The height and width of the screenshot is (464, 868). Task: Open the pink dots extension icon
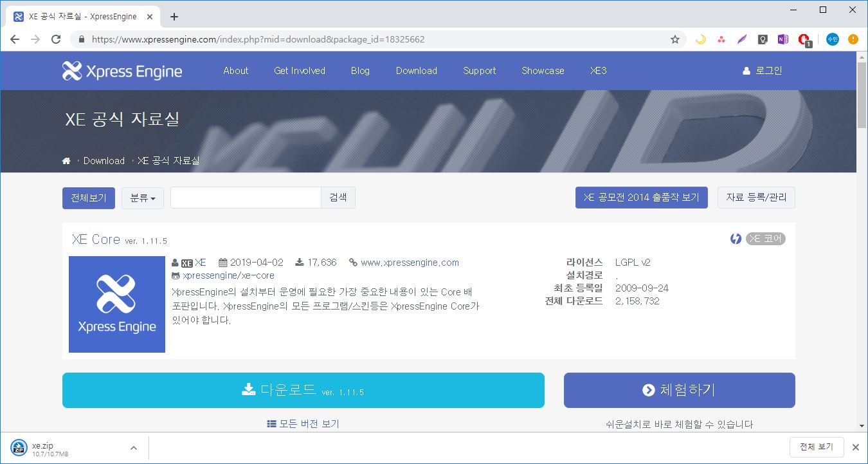pos(721,39)
